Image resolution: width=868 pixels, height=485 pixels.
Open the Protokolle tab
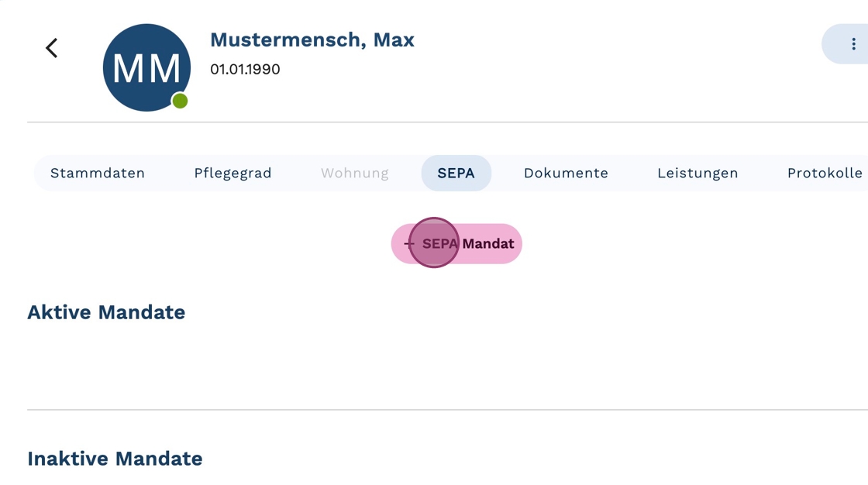pos(825,174)
